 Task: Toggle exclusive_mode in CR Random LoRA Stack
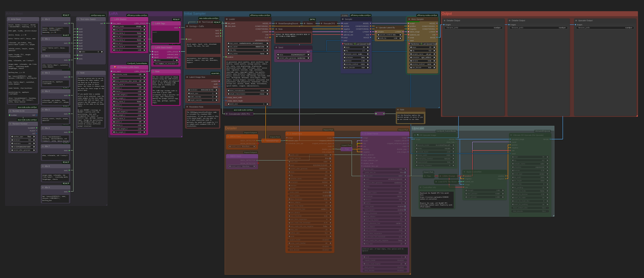129,74
